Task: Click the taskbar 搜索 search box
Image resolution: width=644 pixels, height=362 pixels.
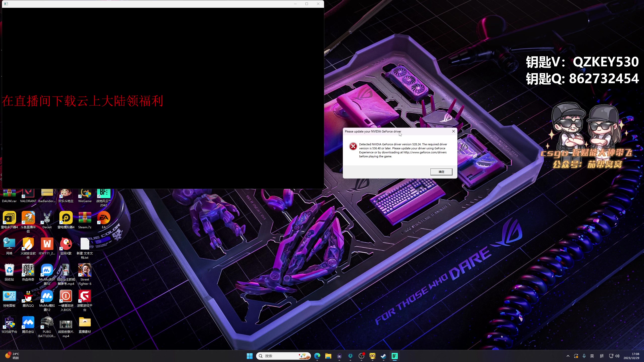Action: click(284, 356)
